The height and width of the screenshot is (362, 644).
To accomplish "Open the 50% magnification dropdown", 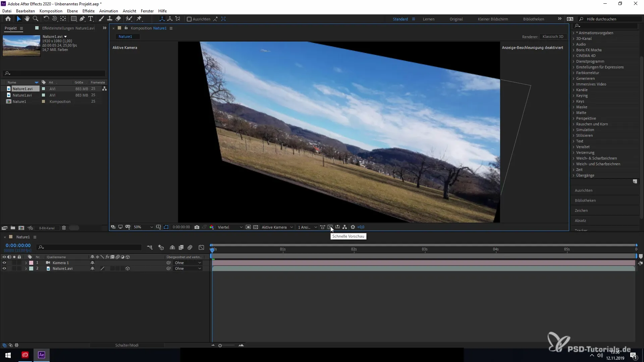I will click(143, 227).
